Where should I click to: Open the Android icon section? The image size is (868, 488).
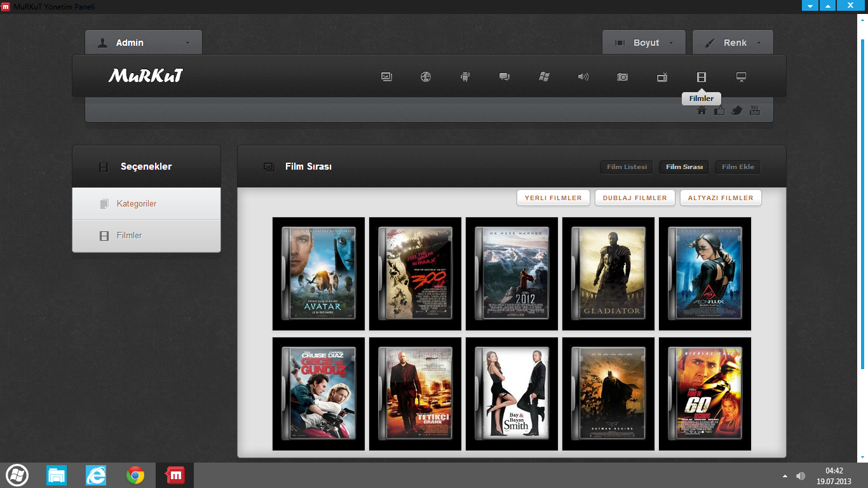[x=465, y=77]
